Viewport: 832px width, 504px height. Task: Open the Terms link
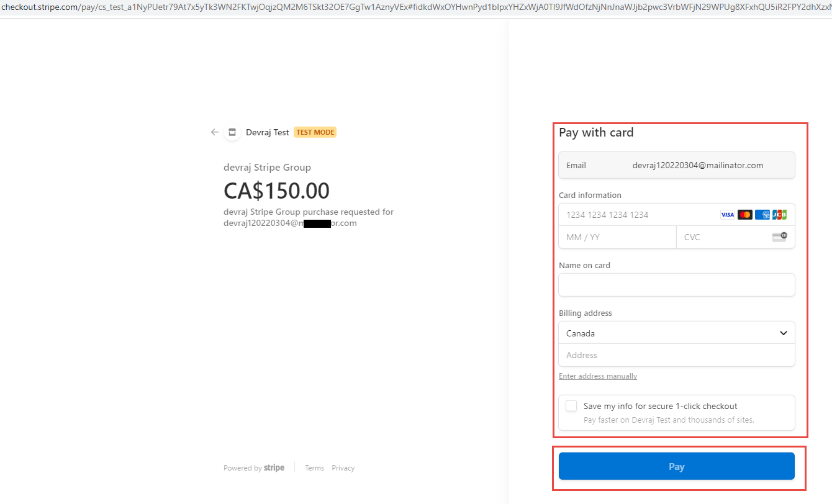pyautogui.click(x=314, y=468)
